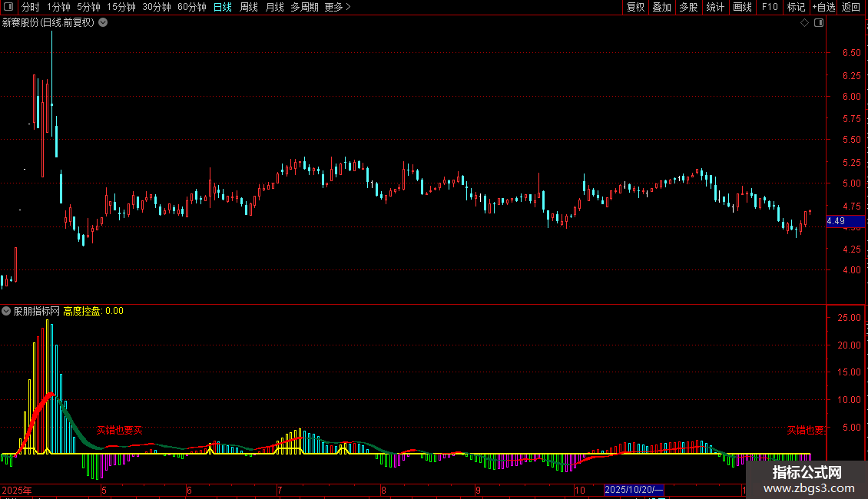Toggle the side panel icon in chart header

tap(819, 23)
